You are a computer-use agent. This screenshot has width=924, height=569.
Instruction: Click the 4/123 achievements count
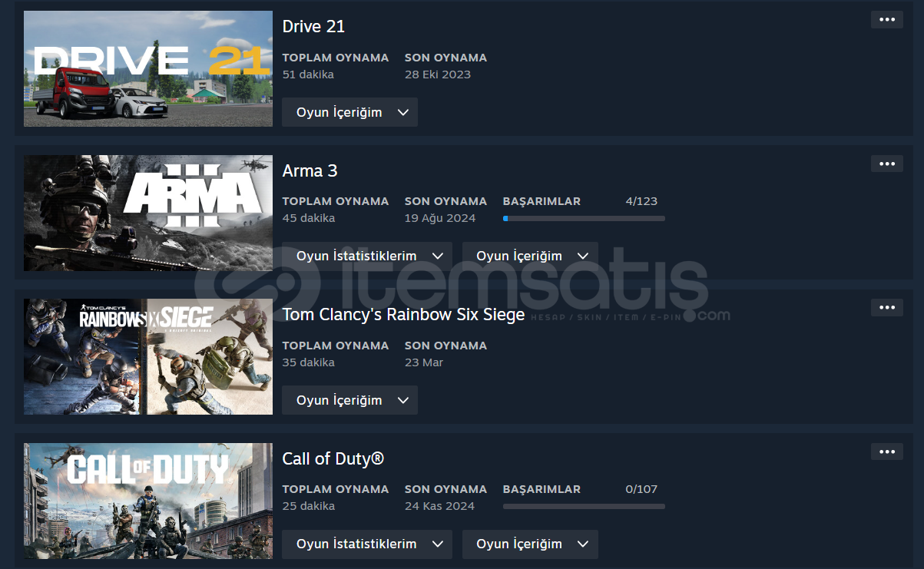[x=641, y=201]
